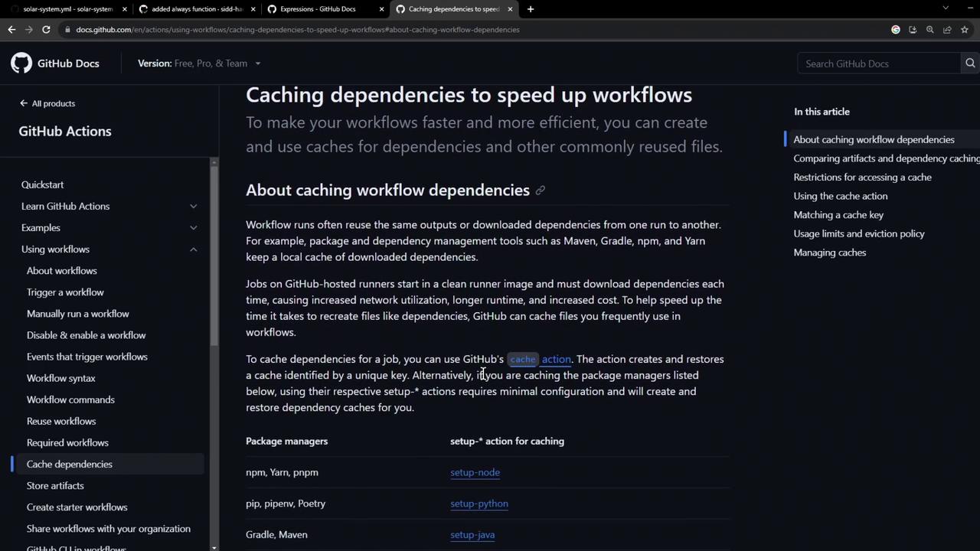Open Required workflows page
This screenshot has width=980, height=551.
coord(67,442)
